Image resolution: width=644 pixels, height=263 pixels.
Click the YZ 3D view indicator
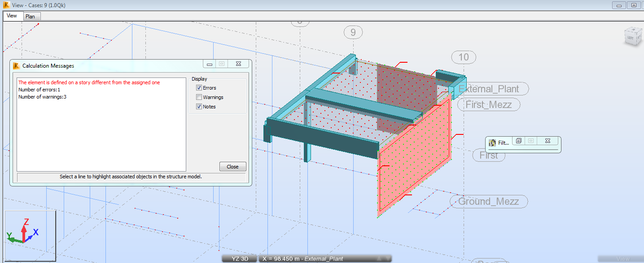240,259
